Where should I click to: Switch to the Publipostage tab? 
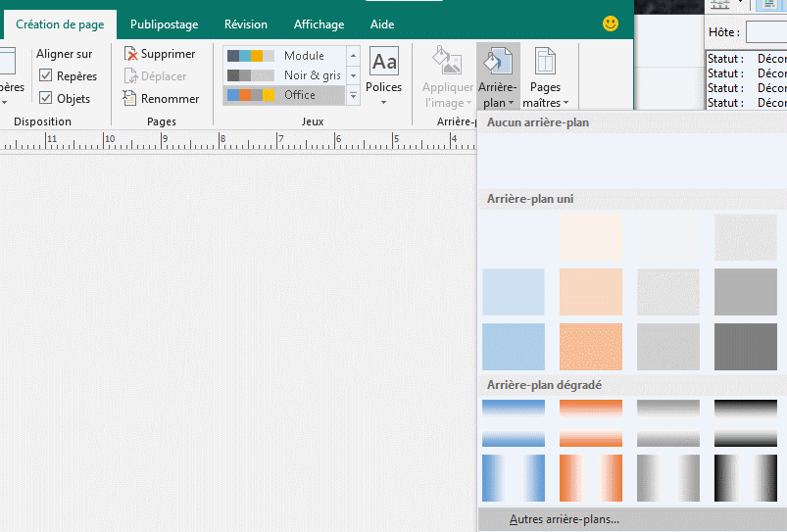(x=164, y=24)
